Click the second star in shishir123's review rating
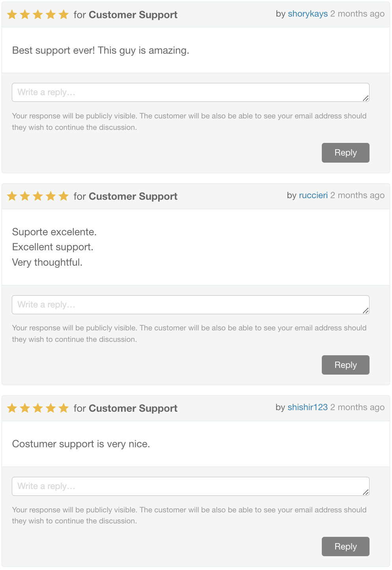Screen dimensions: 392x570 pos(25,408)
